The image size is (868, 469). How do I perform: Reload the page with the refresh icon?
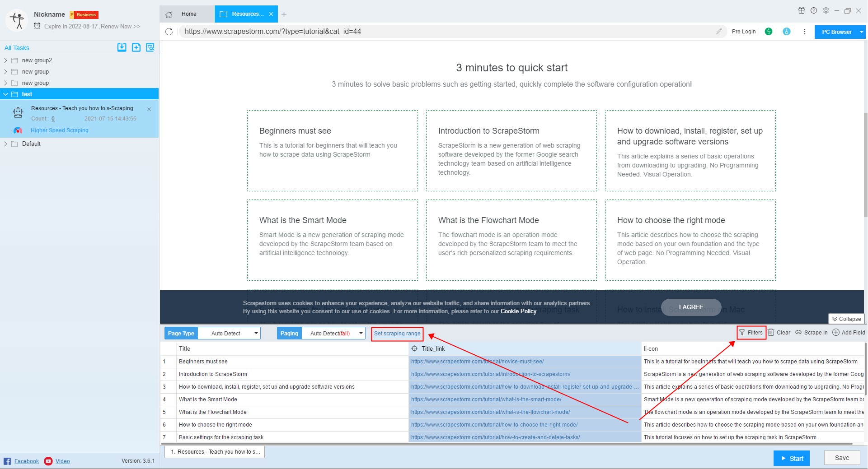tap(169, 32)
